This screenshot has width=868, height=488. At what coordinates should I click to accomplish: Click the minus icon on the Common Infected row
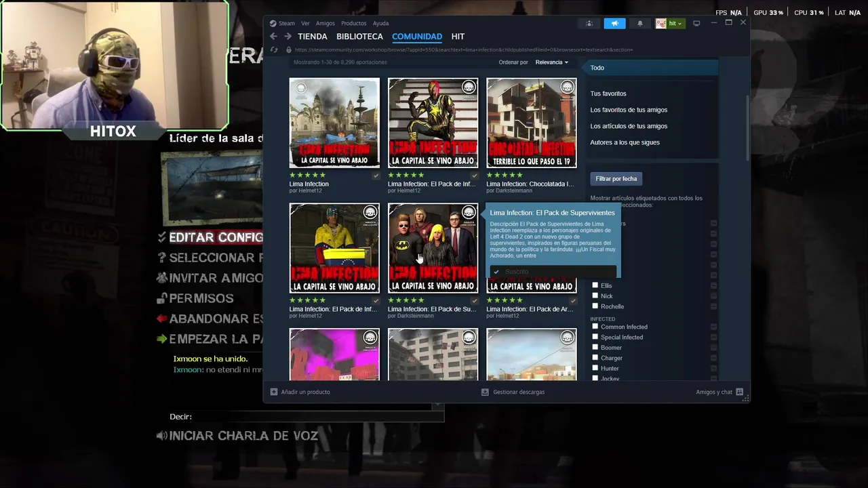[713, 327]
